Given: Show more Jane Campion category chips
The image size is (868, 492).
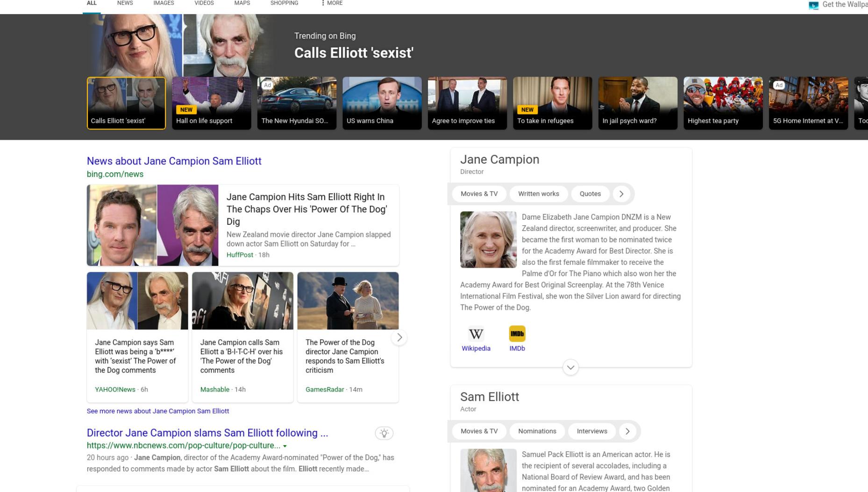Looking at the screenshot, I should coord(621,194).
